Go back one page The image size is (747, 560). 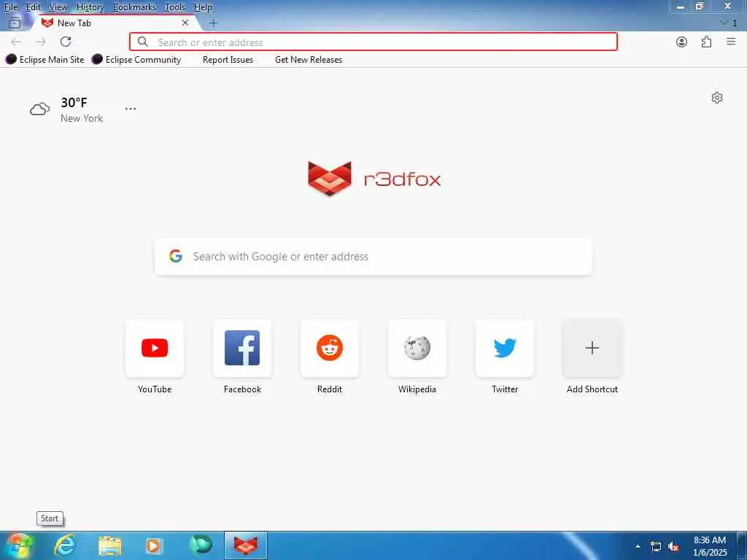16,42
